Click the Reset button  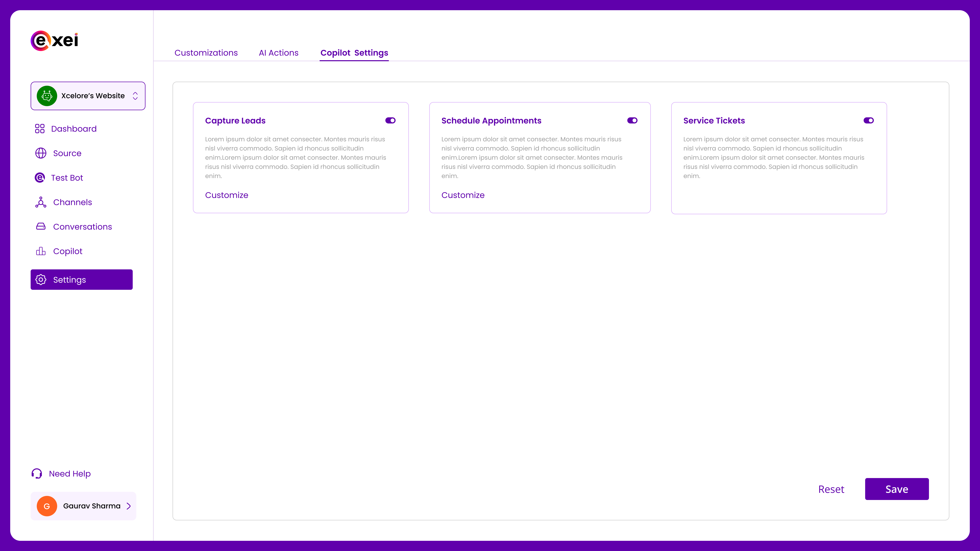pos(831,489)
